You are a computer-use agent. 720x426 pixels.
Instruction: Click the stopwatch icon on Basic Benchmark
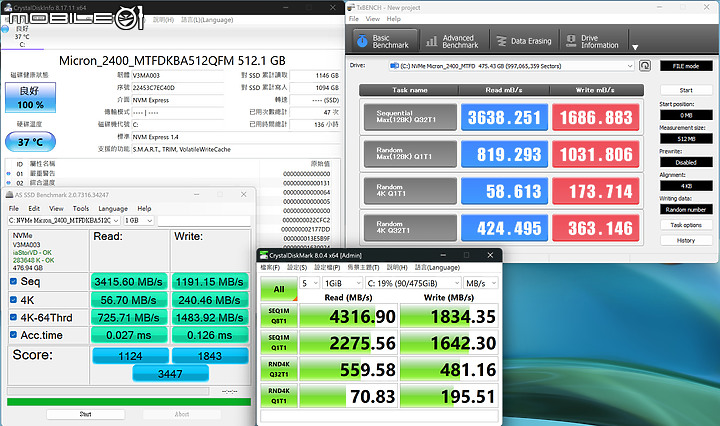[x=362, y=41]
